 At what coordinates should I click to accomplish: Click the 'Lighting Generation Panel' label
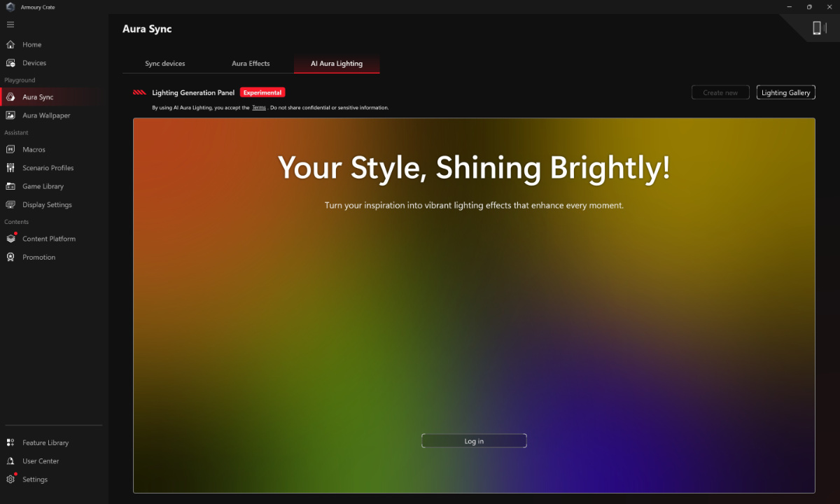click(193, 92)
